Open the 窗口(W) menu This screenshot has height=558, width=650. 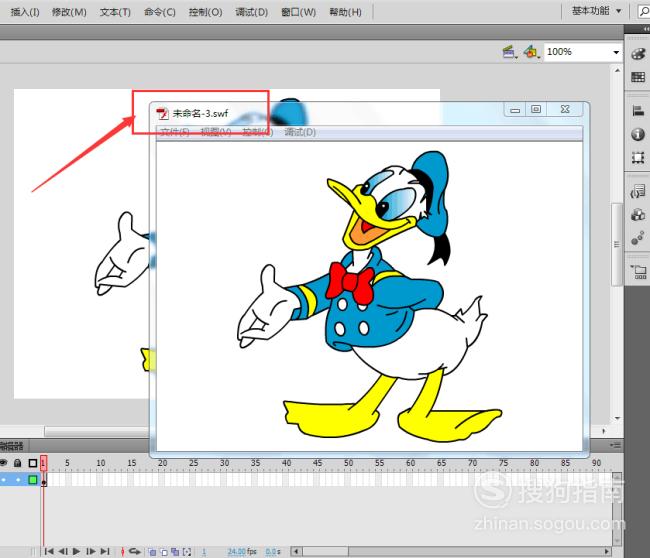click(x=298, y=12)
